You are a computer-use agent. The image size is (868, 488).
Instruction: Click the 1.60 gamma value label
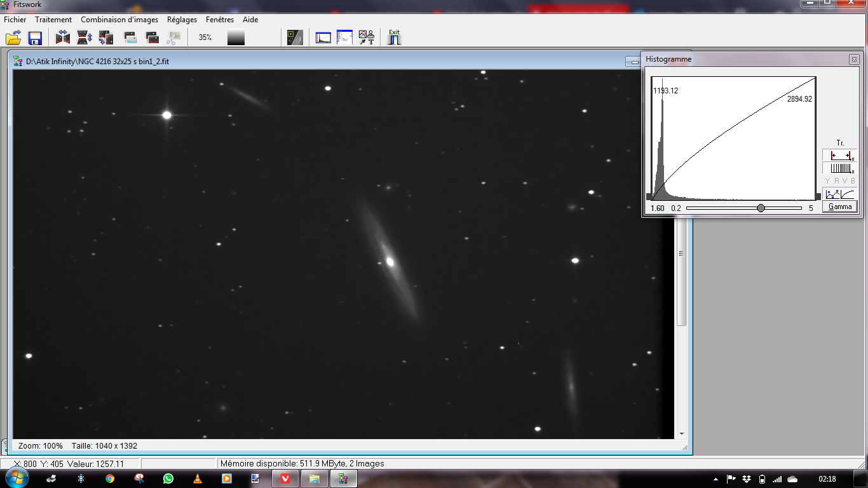pos(658,208)
